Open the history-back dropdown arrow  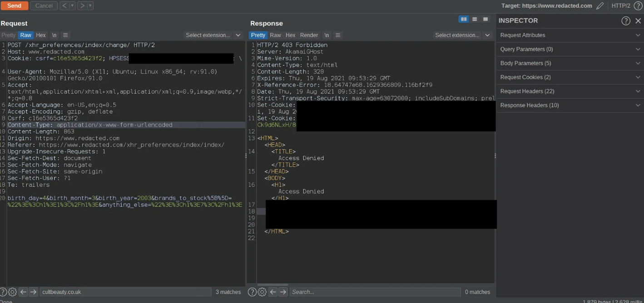coord(72,6)
